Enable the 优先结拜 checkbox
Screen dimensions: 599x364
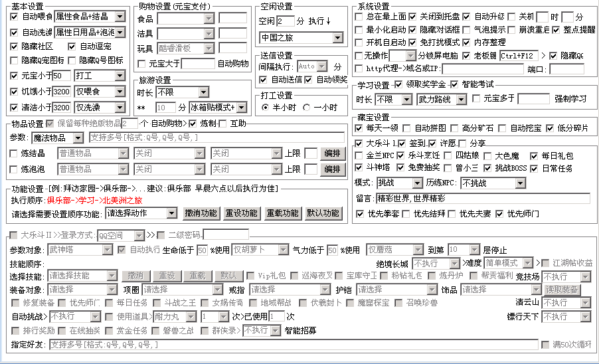[x=406, y=214]
